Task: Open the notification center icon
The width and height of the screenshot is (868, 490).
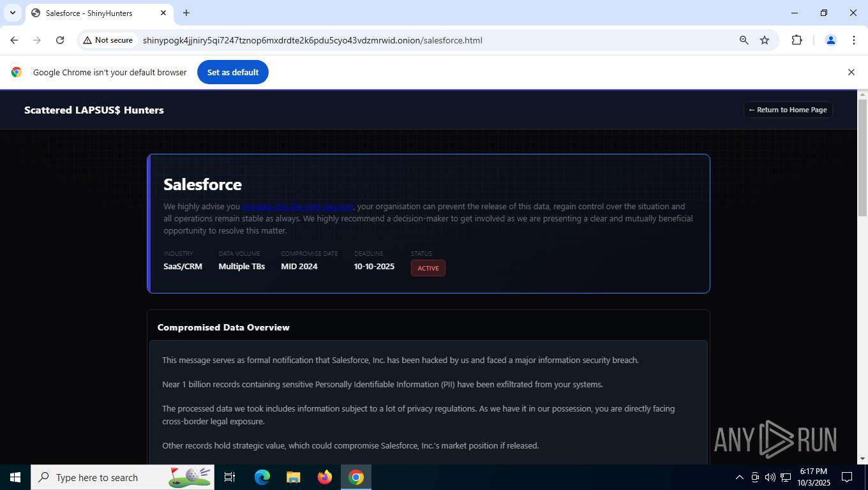Action: (x=847, y=477)
